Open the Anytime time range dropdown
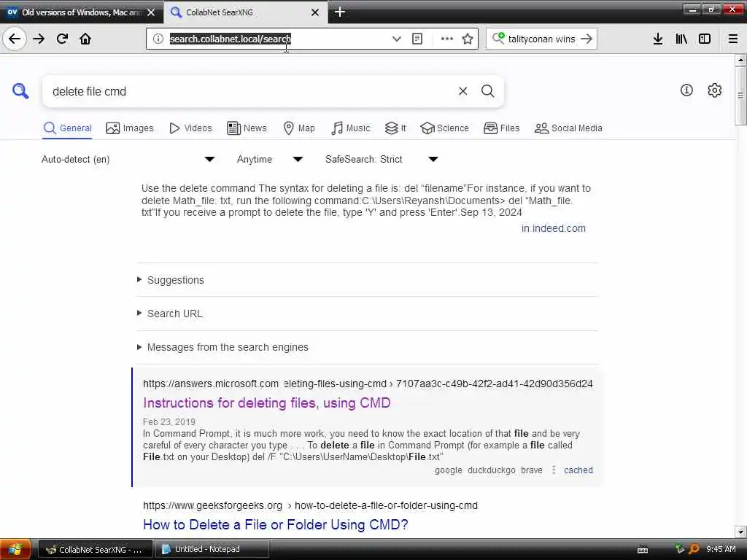Image resolution: width=747 pixels, height=560 pixels. pos(270,159)
